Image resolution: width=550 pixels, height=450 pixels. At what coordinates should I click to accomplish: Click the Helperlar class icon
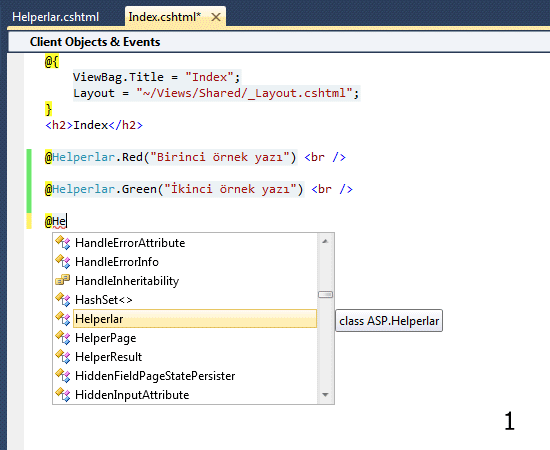coord(63,318)
